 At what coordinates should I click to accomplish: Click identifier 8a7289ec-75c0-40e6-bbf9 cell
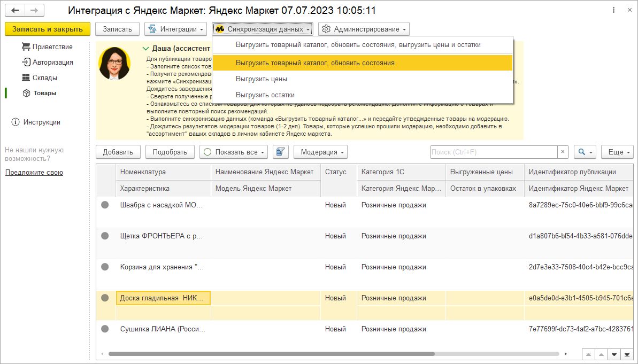(x=579, y=205)
